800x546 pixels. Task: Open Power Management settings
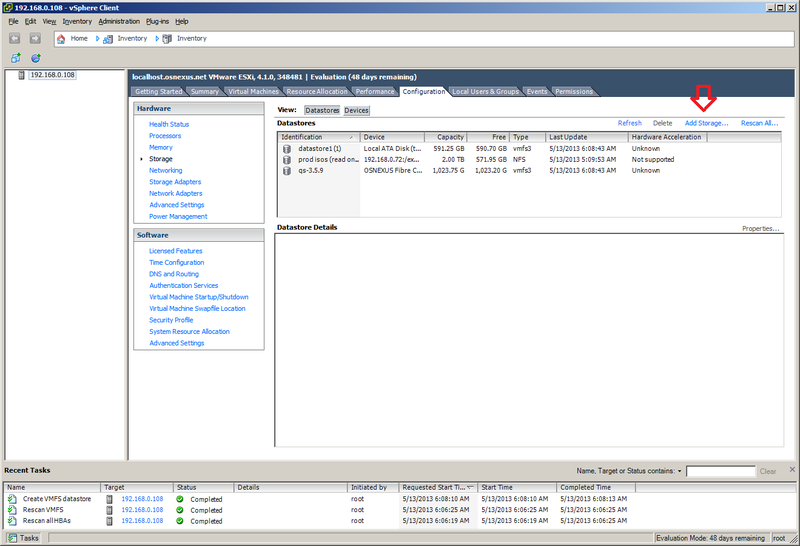[x=178, y=216]
